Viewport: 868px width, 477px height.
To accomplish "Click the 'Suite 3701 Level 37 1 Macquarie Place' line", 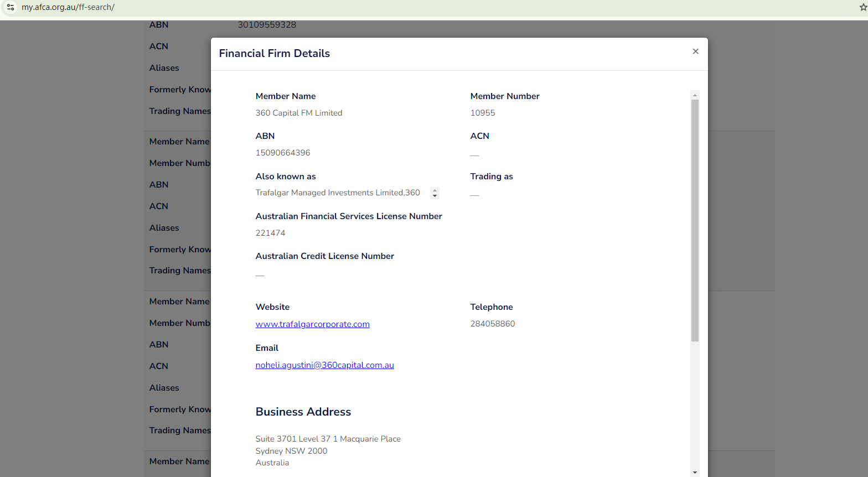I will 328,439.
